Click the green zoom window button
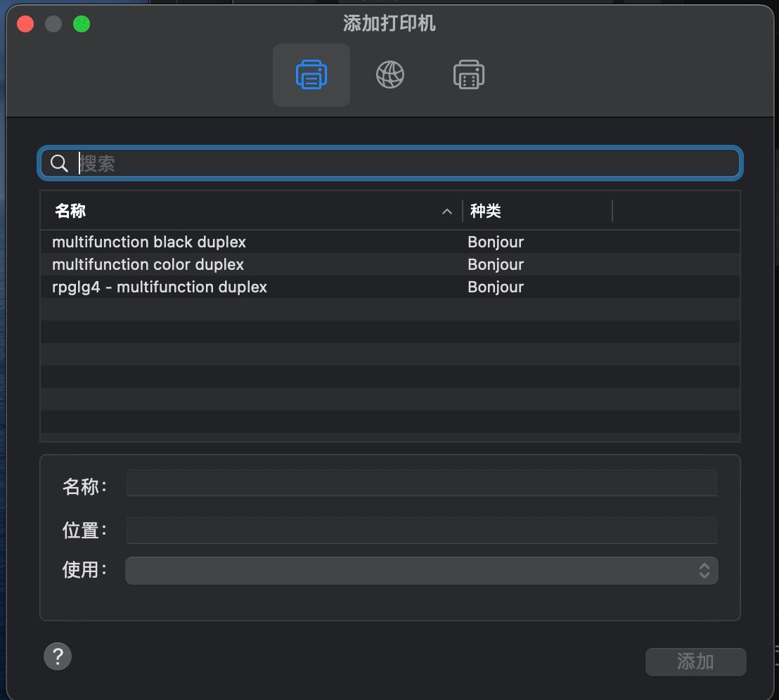Screen dimensions: 779x700 pyautogui.click(x=82, y=24)
